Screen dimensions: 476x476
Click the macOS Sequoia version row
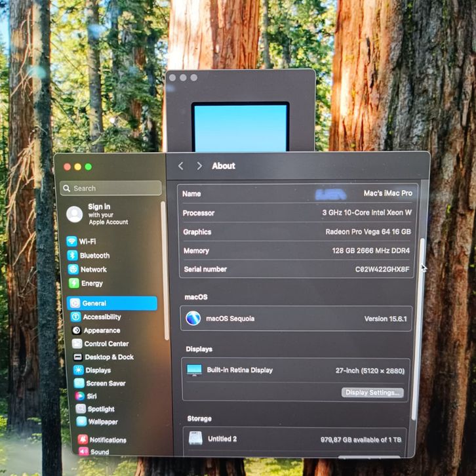point(296,319)
